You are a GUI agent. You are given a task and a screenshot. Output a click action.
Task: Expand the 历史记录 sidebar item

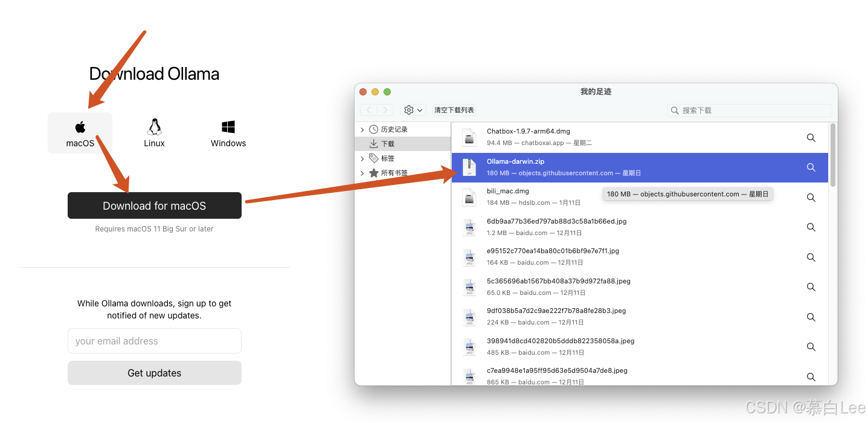pyautogui.click(x=362, y=129)
